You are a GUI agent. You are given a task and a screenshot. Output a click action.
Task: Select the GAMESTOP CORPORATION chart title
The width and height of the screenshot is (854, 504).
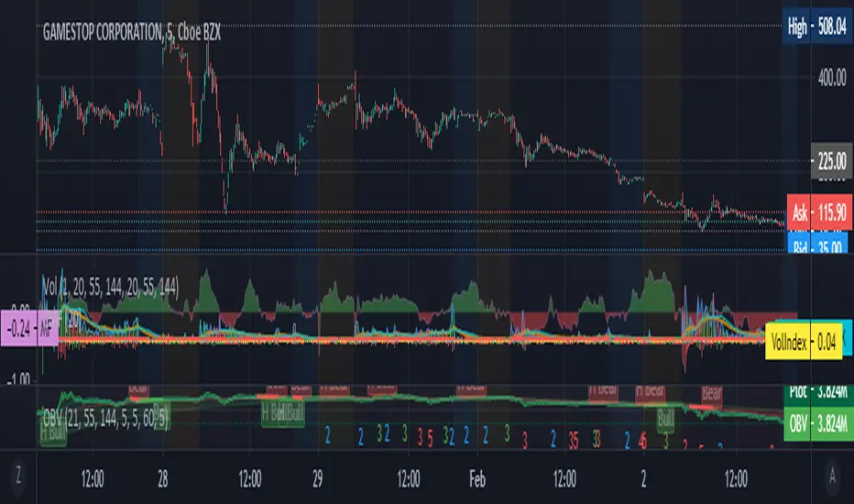coord(132,33)
